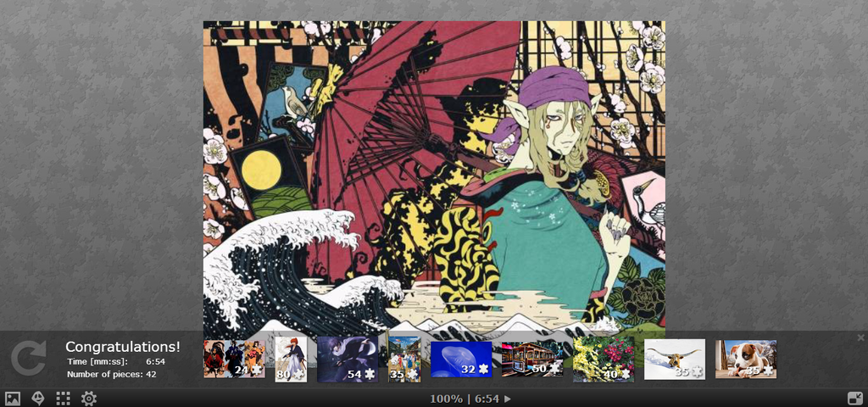Screen dimensions: 868x407
Task: Show the puzzle image preview icon
Action: tap(12, 399)
